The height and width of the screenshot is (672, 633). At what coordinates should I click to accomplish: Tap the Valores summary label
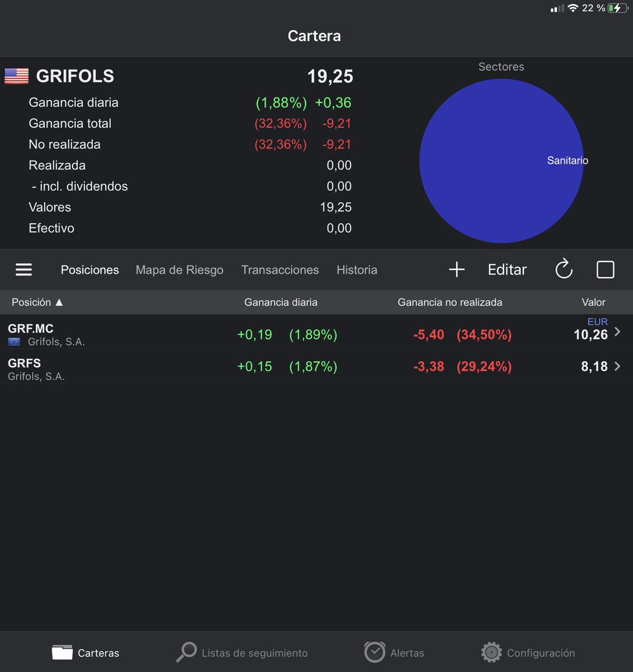[50, 207]
